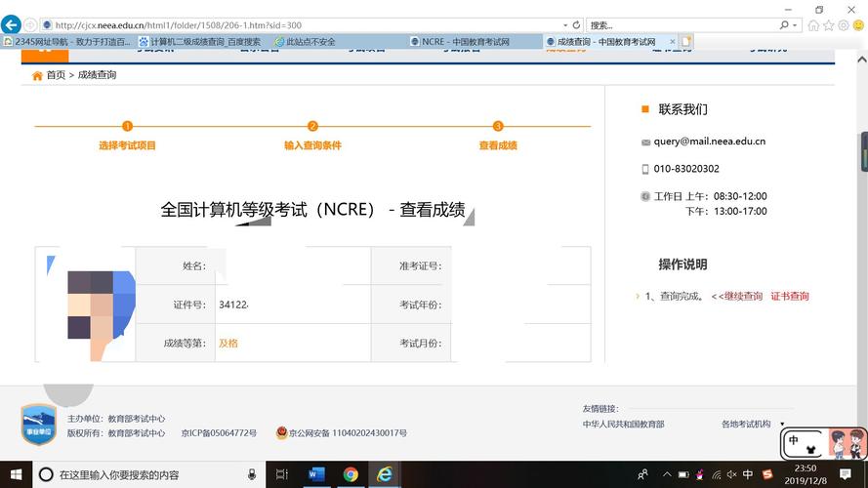The width and height of the screenshot is (868, 488).
Task: Open the 中华人民共和国教育部 link
Action: click(623, 425)
